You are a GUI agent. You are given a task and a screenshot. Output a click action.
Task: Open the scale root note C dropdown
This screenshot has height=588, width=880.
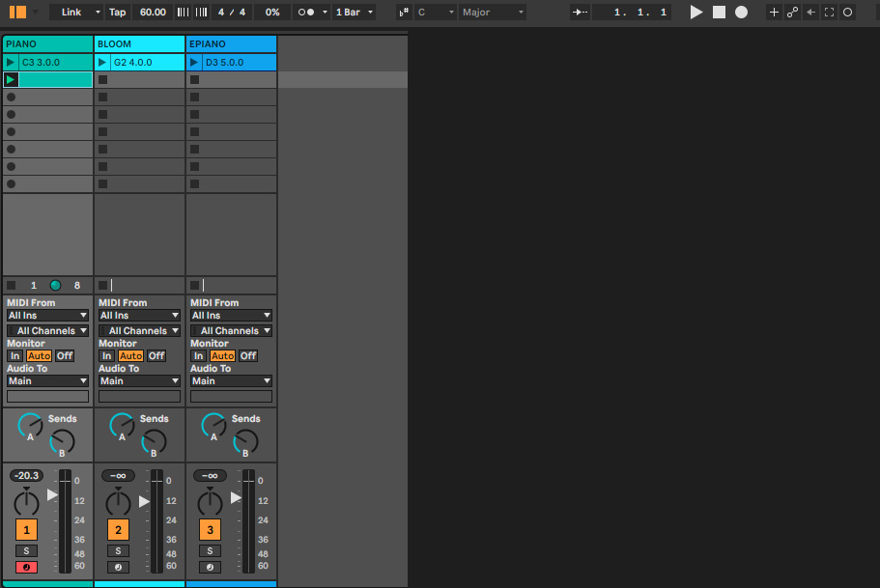(436, 12)
